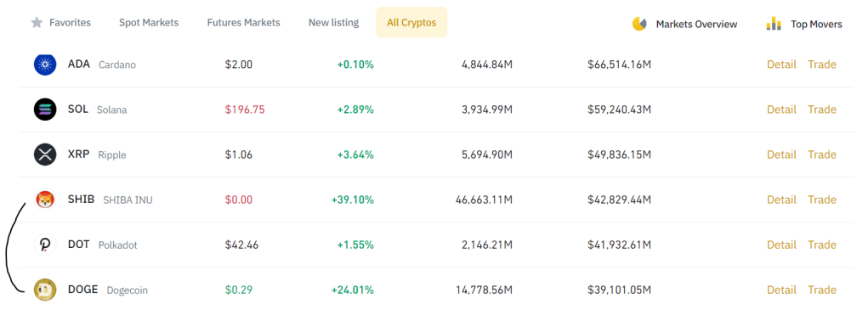This screenshot has width=868, height=310.
Task: Click the Dogecoin DOGE coin logo
Action: click(45, 290)
